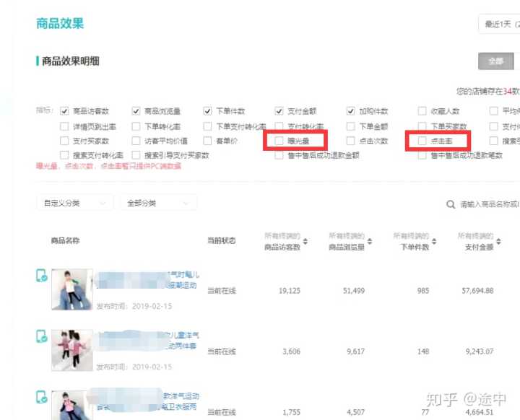The height and width of the screenshot is (420, 520).
Task: Uncheck the 商品访客数 metric checkbox
Action: click(x=64, y=111)
